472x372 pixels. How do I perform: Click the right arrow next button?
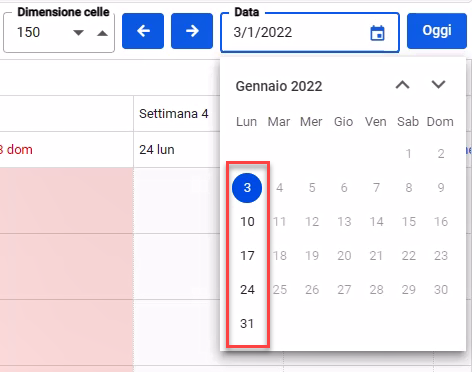[x=192, y=31]
